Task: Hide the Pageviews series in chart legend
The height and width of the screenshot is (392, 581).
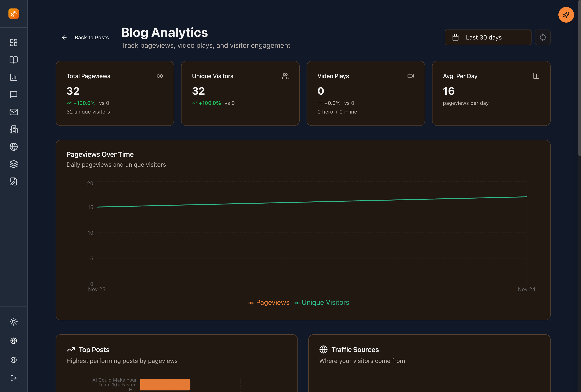Action: pyautogui.click(x=269, y=302)
